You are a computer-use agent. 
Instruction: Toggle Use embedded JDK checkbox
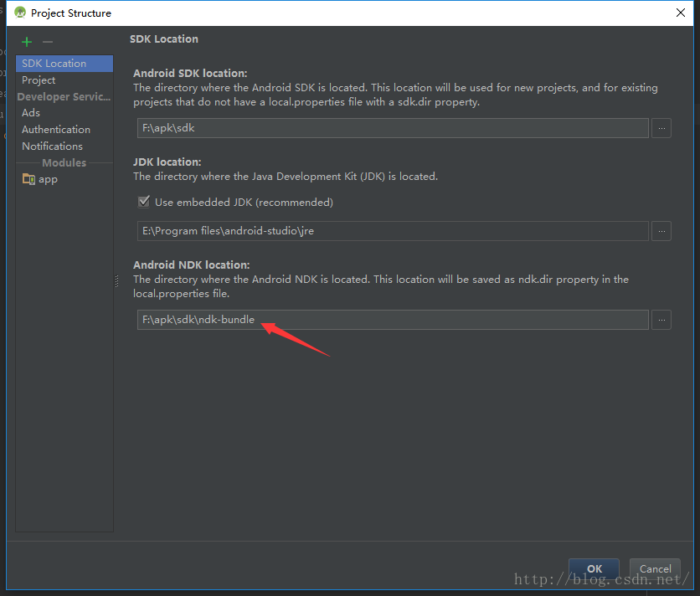[x=144, y=202]
